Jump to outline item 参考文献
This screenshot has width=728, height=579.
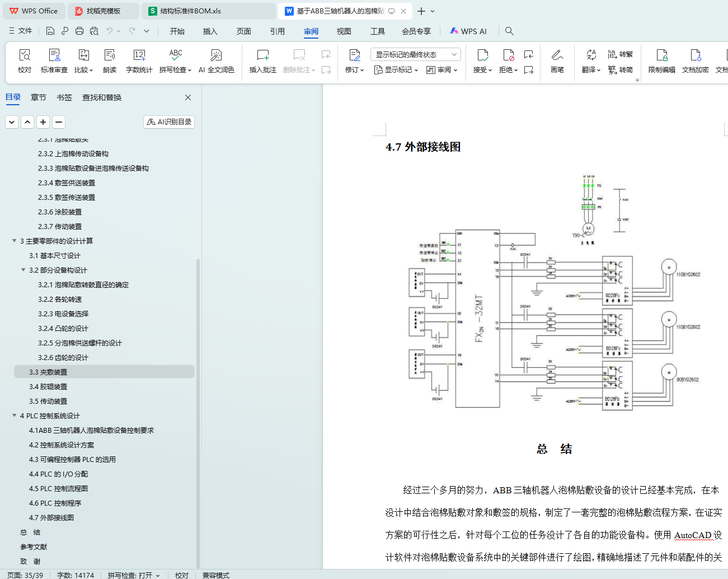click(34, 547)
